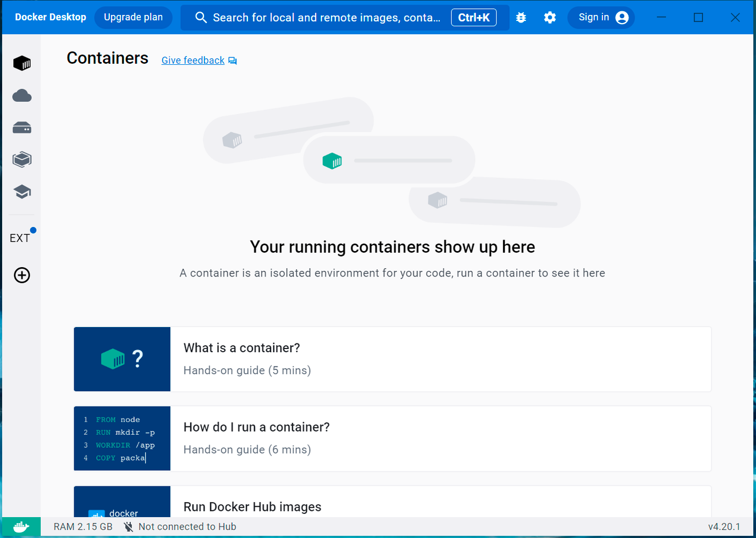
Task: Open the Volumes drive icon in sidebar
Action: pyautogui.click(x=22, y=128)
